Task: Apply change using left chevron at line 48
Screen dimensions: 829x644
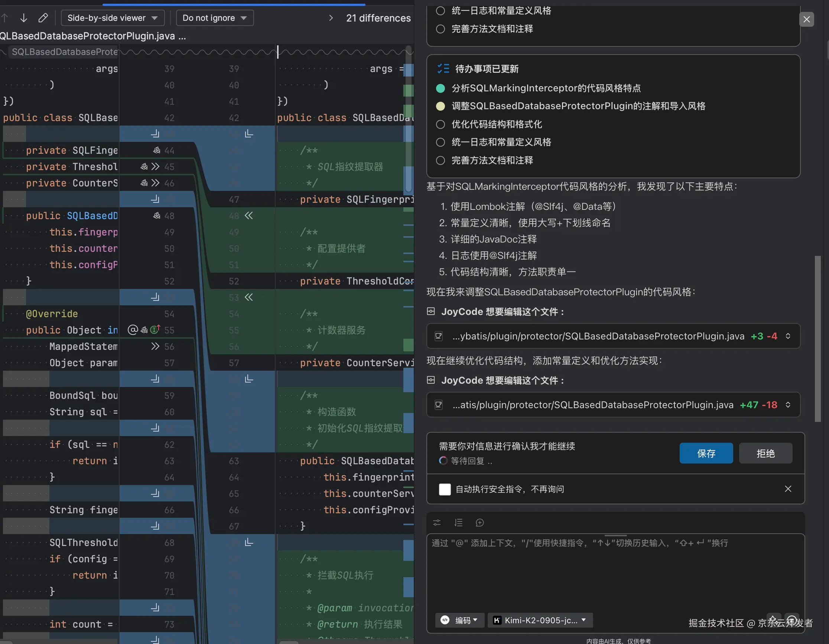Action: tap(248, 215)
